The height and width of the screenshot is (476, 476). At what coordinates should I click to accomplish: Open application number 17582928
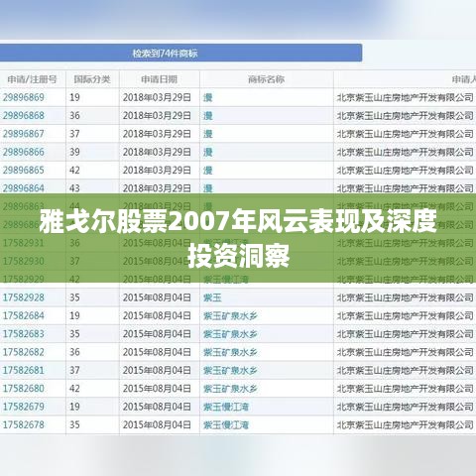coord(24,297)
